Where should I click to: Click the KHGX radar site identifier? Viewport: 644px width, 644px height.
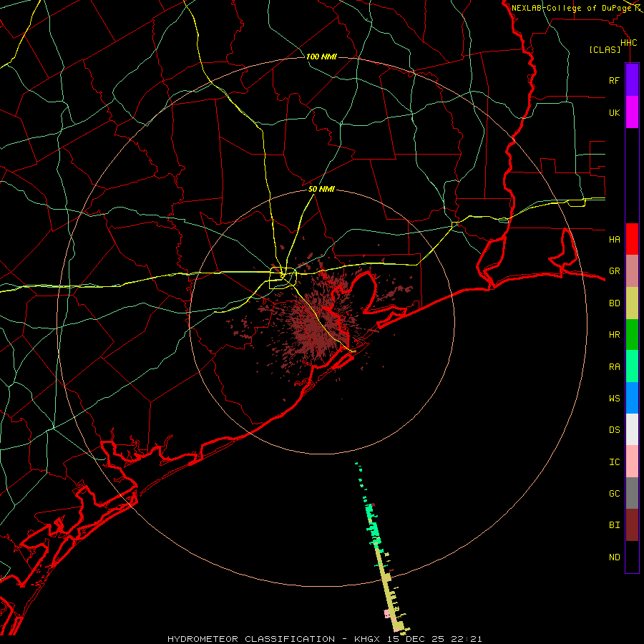coord(369,639)
